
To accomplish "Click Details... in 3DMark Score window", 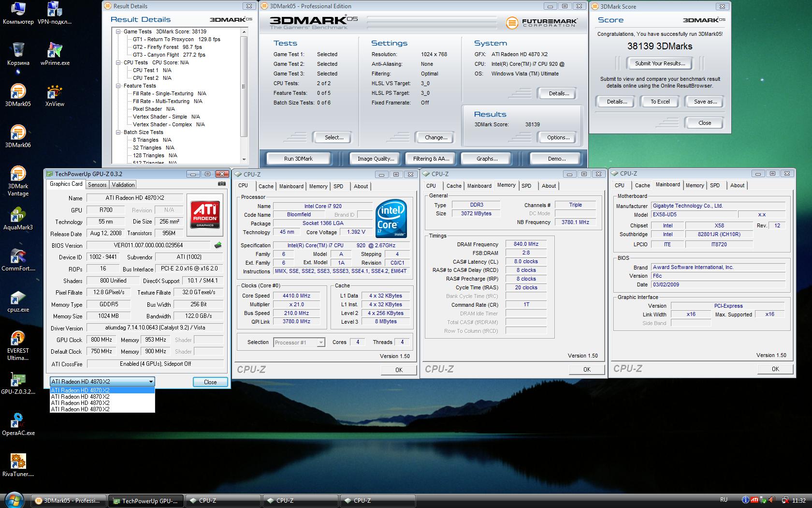I will click(617, 102).
